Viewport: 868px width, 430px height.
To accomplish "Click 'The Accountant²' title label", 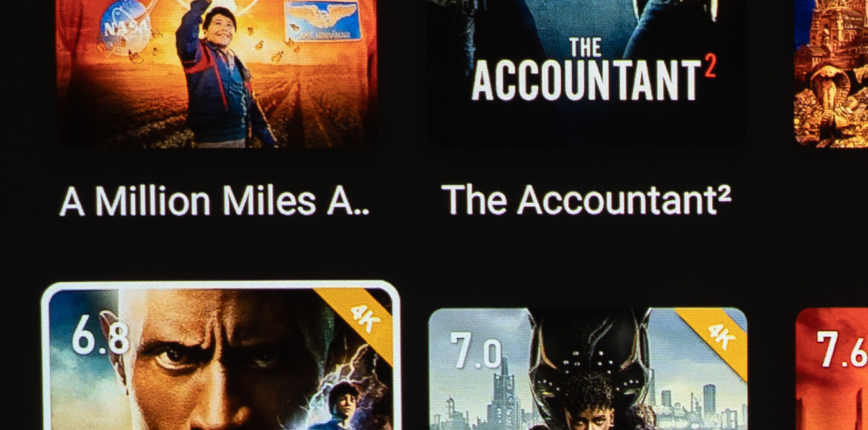I will pos(587,200).
